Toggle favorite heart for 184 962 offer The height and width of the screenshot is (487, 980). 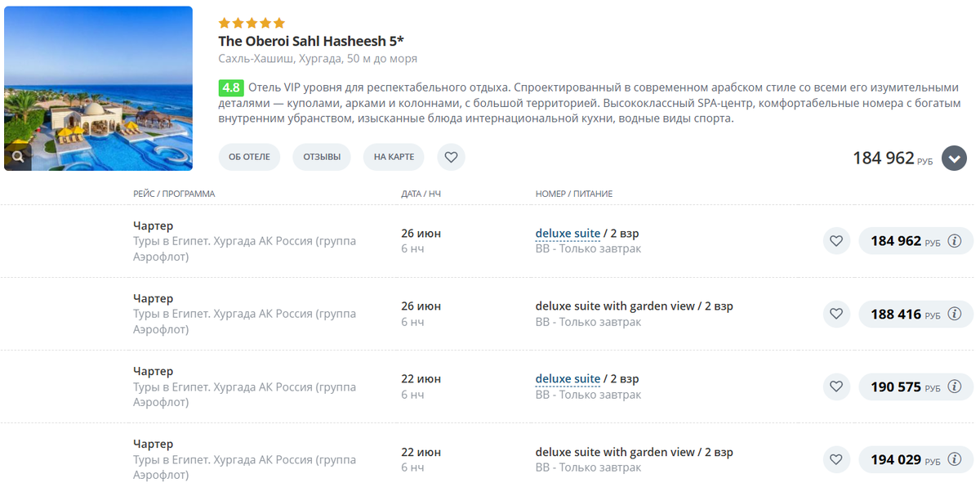pos(835,241)
